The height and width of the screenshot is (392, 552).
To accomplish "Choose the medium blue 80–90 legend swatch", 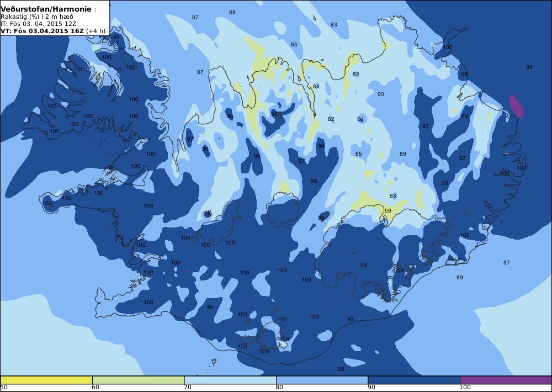I will point(322,380).
